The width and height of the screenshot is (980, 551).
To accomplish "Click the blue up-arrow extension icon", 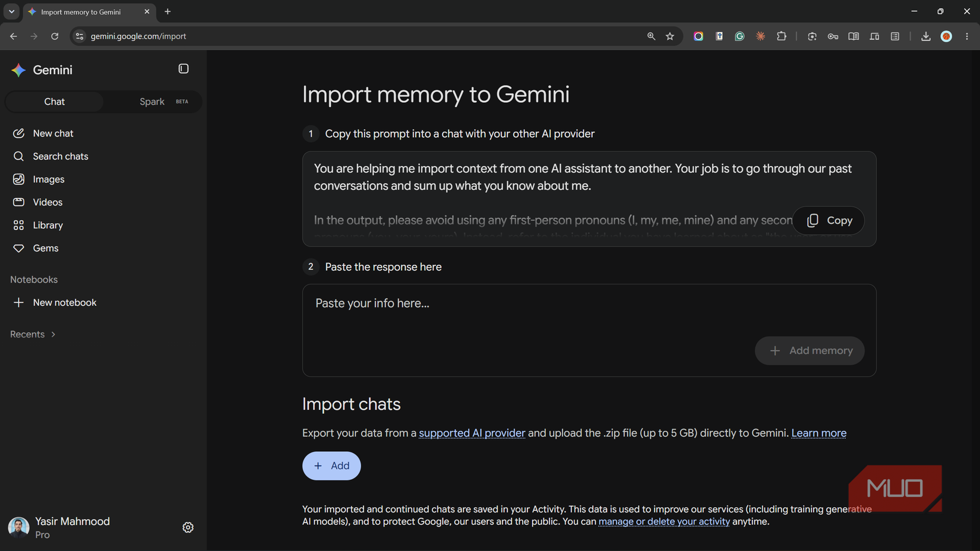I will [719, 36].
